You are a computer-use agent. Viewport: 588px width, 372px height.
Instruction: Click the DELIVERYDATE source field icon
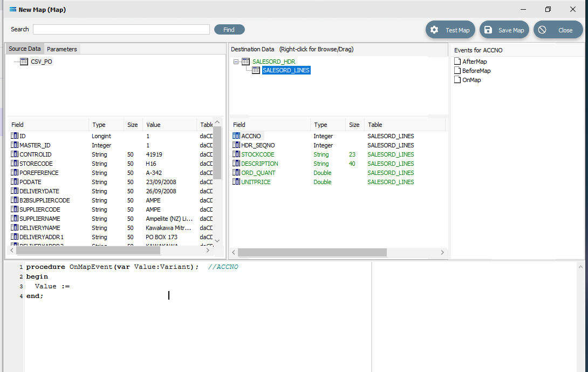(x=14, y=191)
